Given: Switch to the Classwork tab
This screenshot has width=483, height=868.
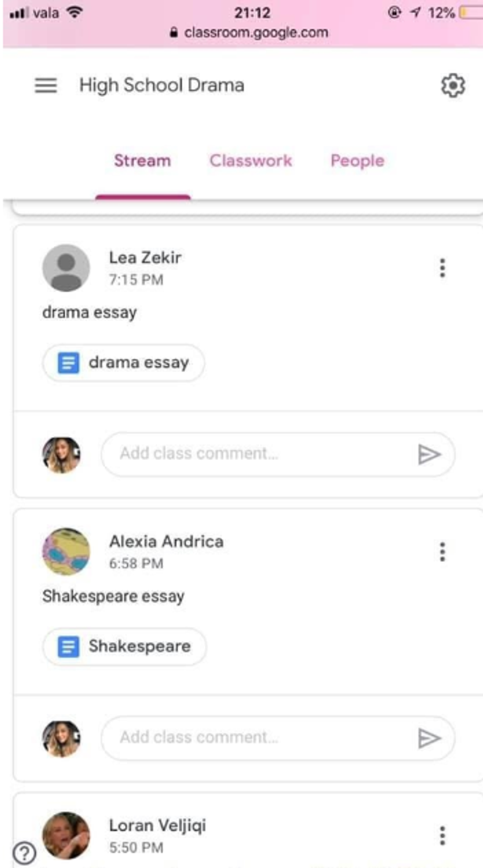Looking at the screenshot, I should tap(251, 161).
